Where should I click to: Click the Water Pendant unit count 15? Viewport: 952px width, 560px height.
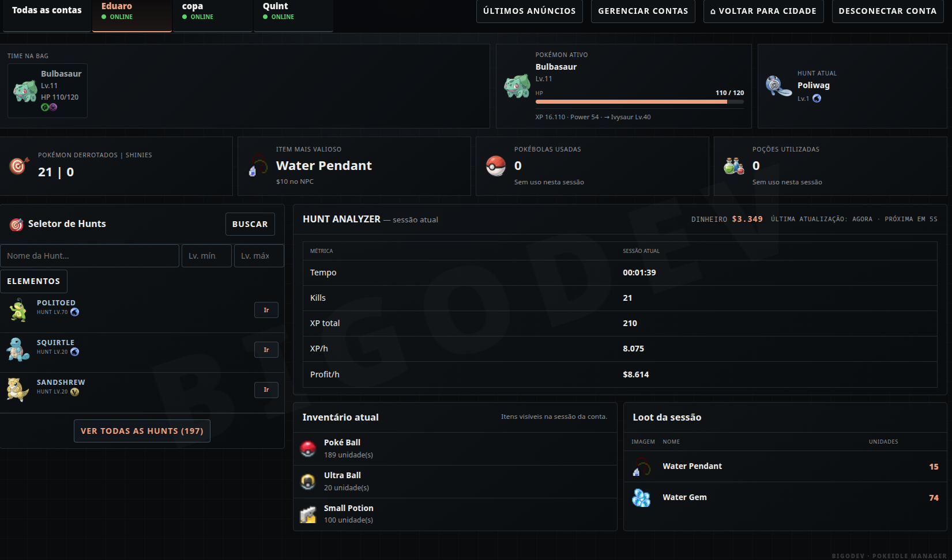pyautogui.click(x=934, y=467)
